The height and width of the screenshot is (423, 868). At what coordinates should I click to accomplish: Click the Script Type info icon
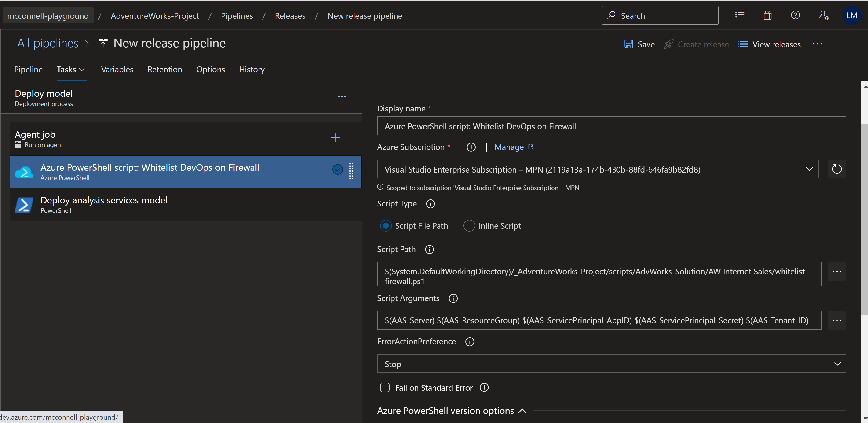pyautogui.click(x=430, y=204)
